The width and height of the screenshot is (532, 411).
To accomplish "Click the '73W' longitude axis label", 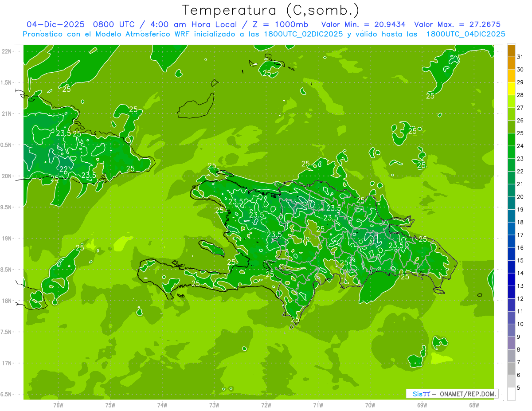I will [x=214, y=405].
